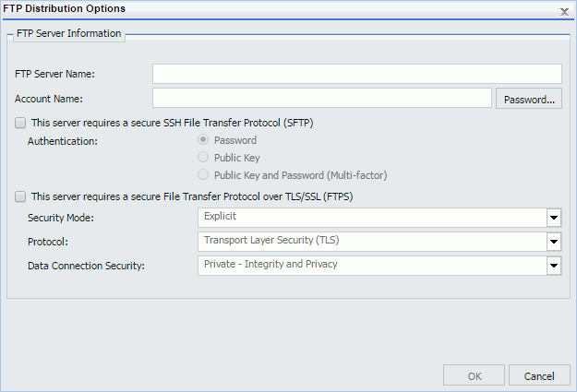Click the FTPS checkbox label text

pos(192,196)
